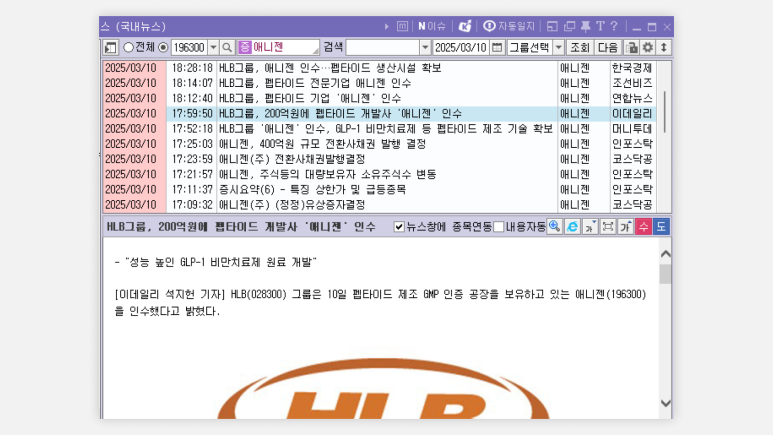Screen dimensions: 773x435
Task: Click the HLB logo image in article
Action: [x=384, y=389]
